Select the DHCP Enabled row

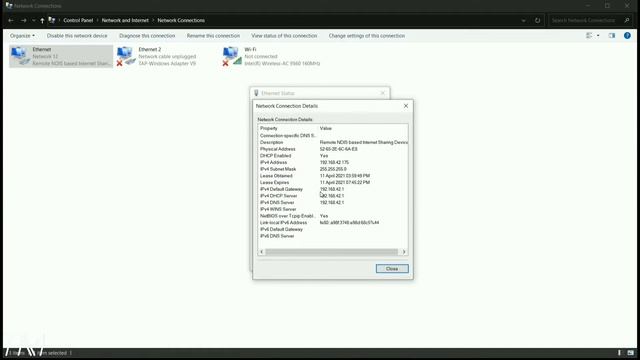333,156
